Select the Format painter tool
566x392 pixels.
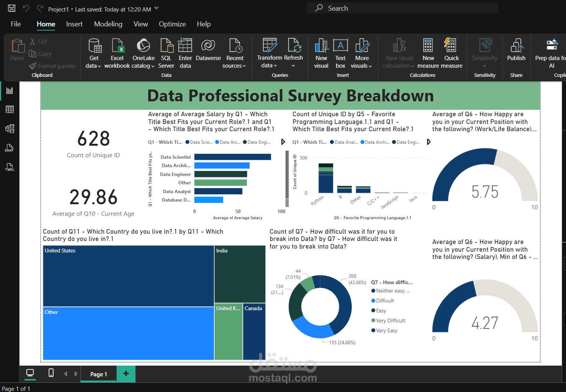click(x=52, y=66)
